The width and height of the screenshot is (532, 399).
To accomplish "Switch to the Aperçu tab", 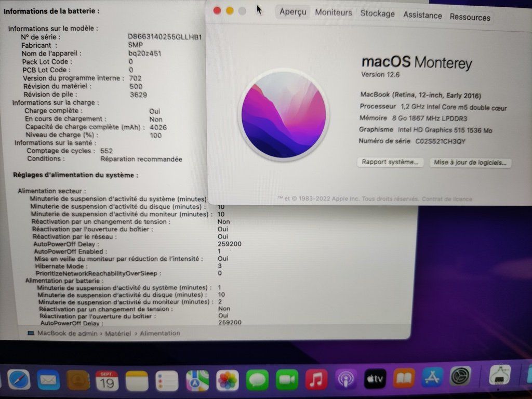I will click(x=293, y=12).
